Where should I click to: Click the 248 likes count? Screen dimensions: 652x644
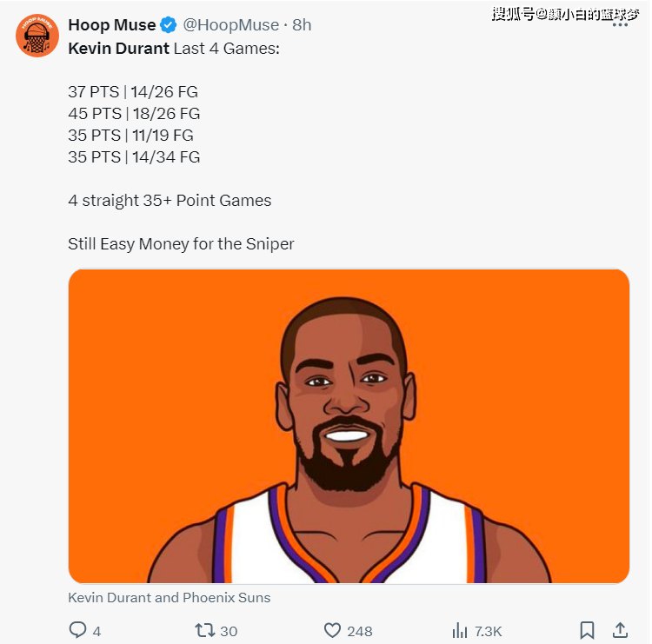(x=360, y=631)
